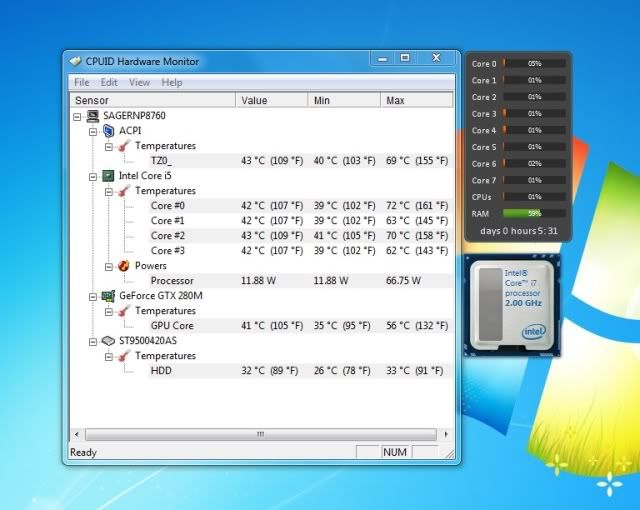This screenshot has height=510, width=640.
Task: Click the SAGERNP8760 label
Action: click(x=134, y=116)
